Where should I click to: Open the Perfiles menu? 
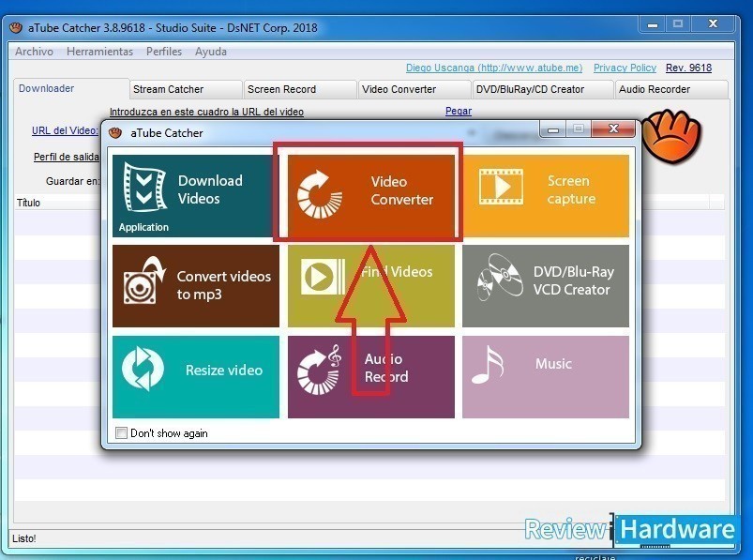coord(164,52)
